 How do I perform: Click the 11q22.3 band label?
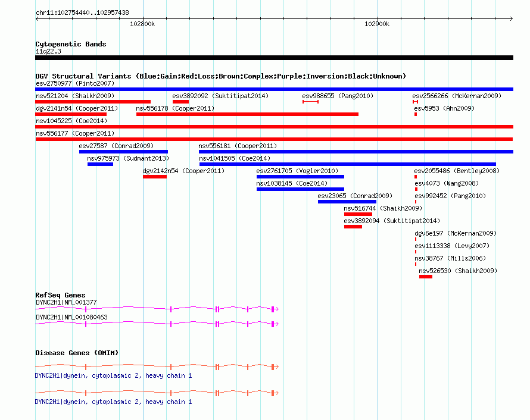48,51
